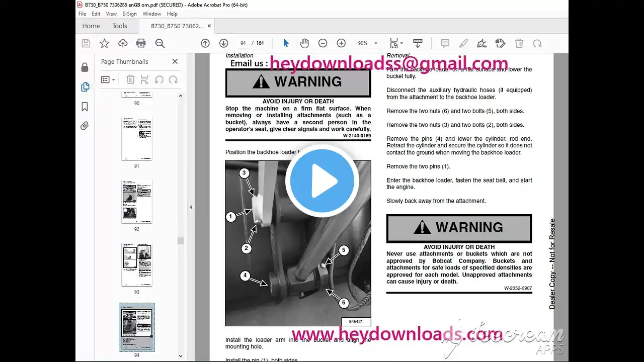Viewport: 644px width, 362px height.
Task: Close the B730_B750 document tab
Action: click(209, 26)
